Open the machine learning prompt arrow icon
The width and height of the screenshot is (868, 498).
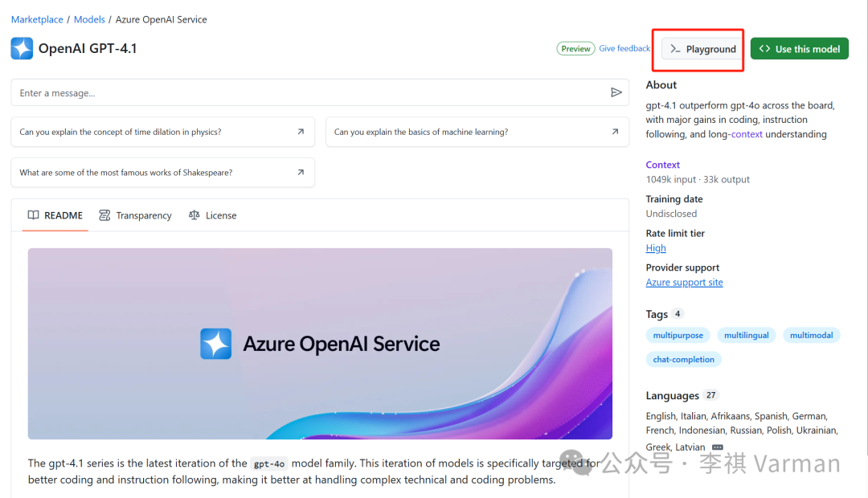615,132
